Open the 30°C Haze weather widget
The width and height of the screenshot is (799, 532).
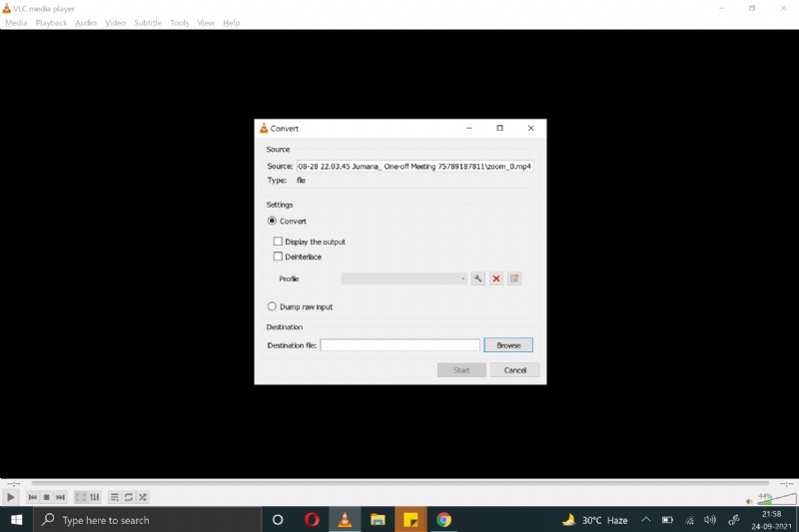[x=594, y=520]
